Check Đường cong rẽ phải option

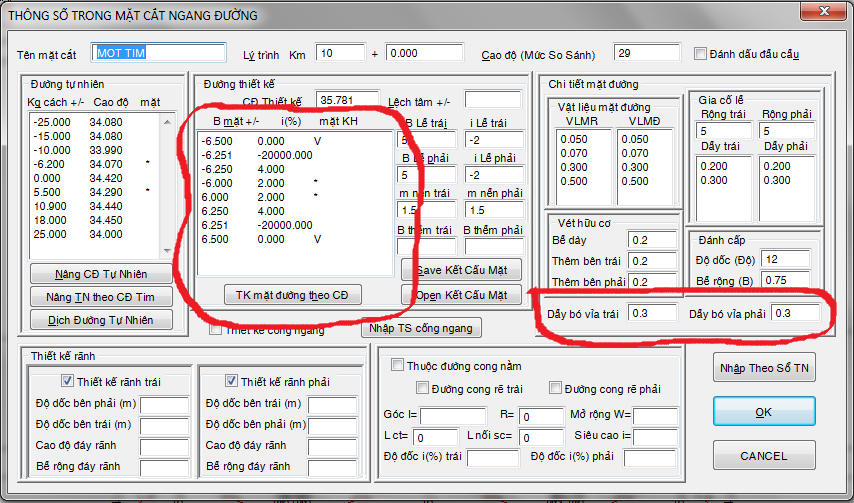[555, 388]
